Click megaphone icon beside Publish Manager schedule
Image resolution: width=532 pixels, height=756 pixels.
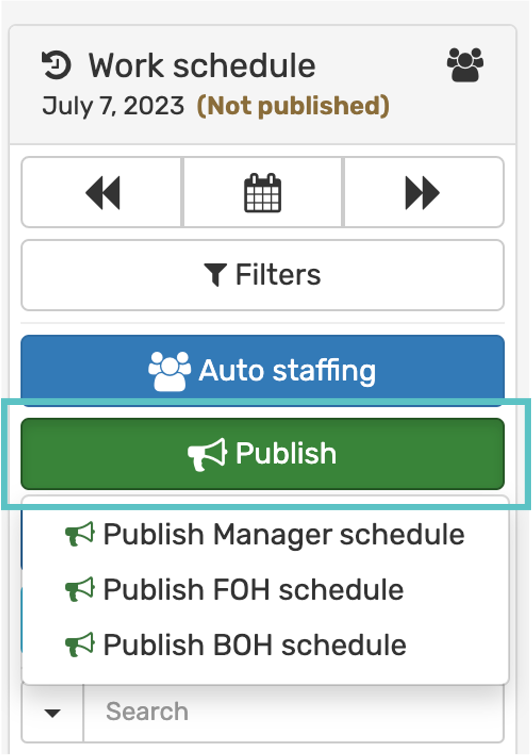(x=80, y=534)
